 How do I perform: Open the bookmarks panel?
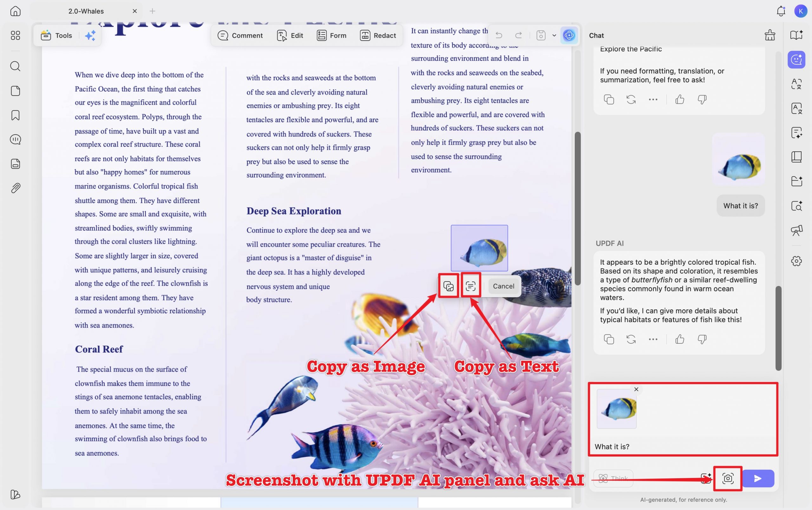coord(16,115)
